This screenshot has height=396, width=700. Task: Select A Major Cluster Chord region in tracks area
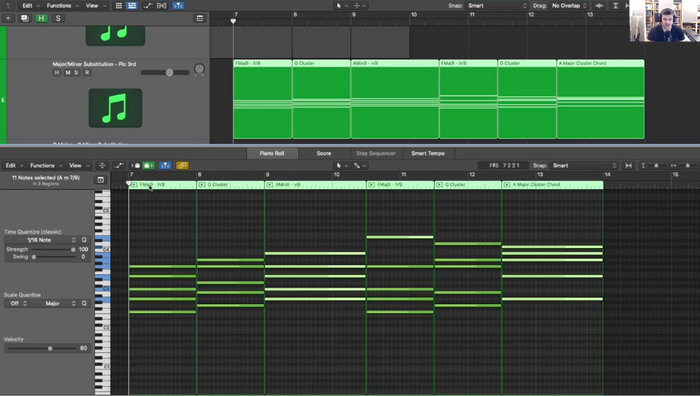click(x=600, y=99)
